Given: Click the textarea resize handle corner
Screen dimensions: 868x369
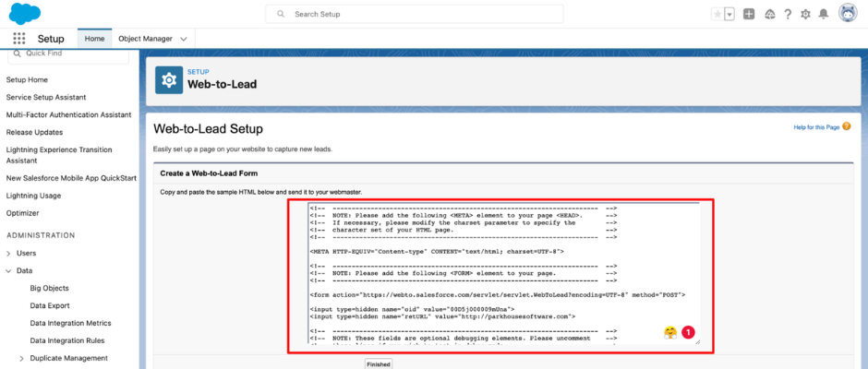Looking at the screenshot, I should coord(697,341).
